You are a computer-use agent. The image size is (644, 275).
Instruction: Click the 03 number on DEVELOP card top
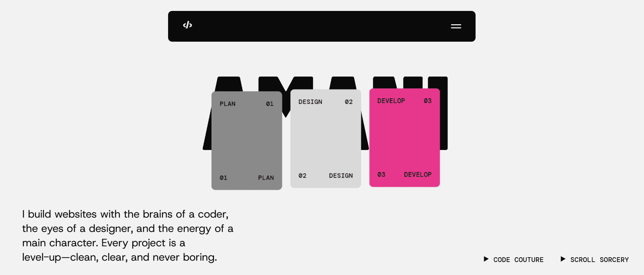(x=427, y=101)
